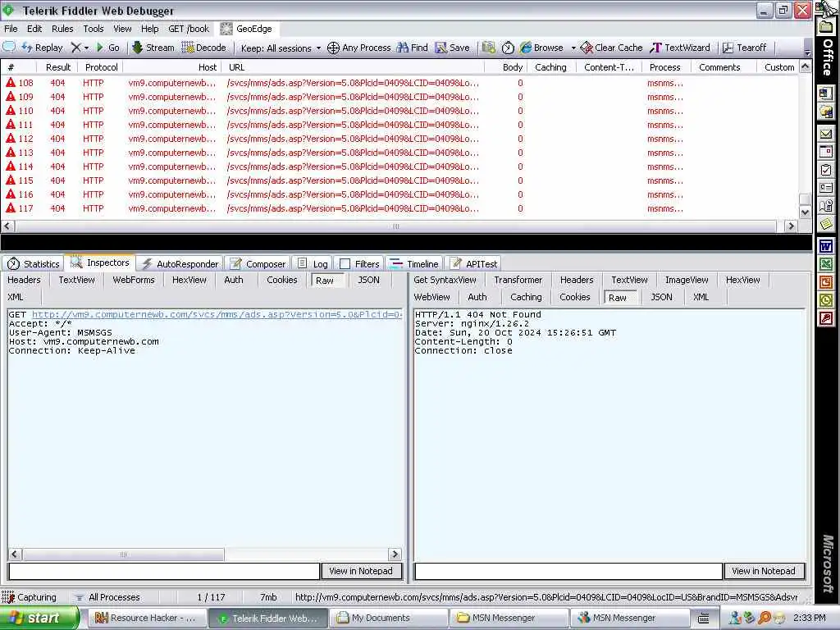Click the request pane search input field
Screen dimensions: 840x630
(164, 571)
